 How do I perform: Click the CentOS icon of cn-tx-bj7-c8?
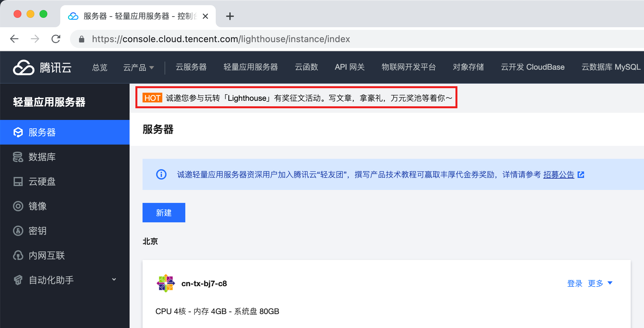pos(166,283)
